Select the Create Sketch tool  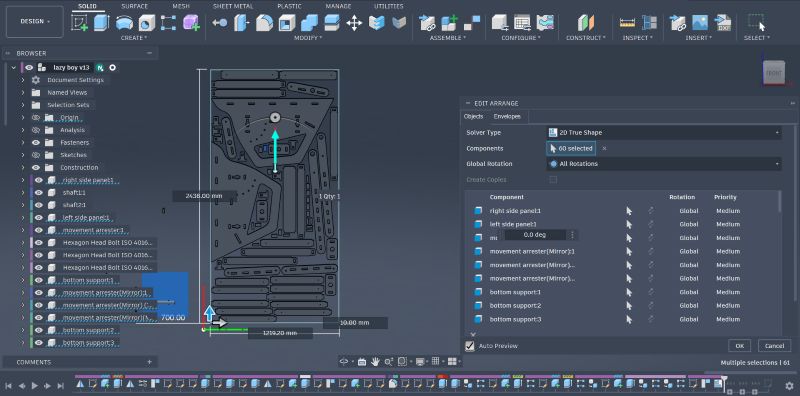[x=79, y=22]
